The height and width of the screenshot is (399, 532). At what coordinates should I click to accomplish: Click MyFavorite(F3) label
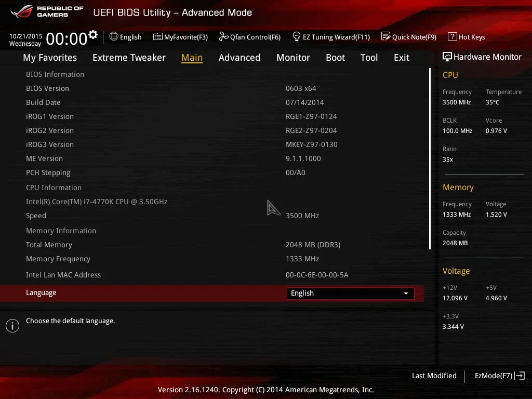coord(186,37)
